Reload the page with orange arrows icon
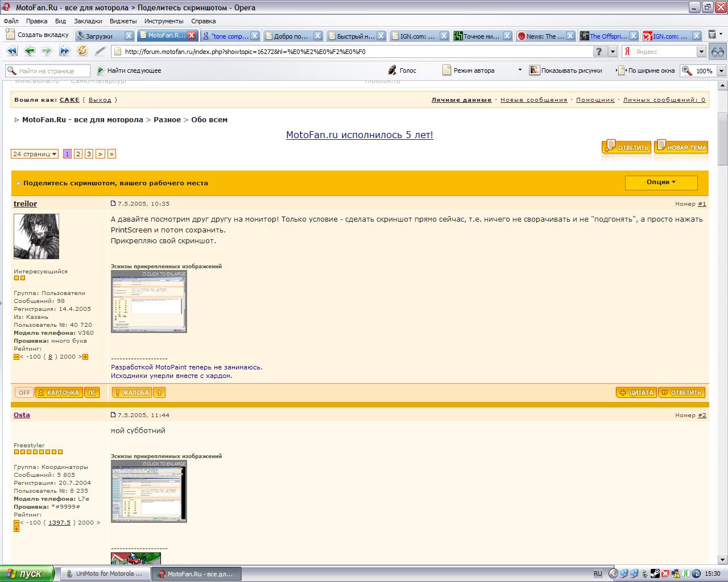 tap(82, 51)
